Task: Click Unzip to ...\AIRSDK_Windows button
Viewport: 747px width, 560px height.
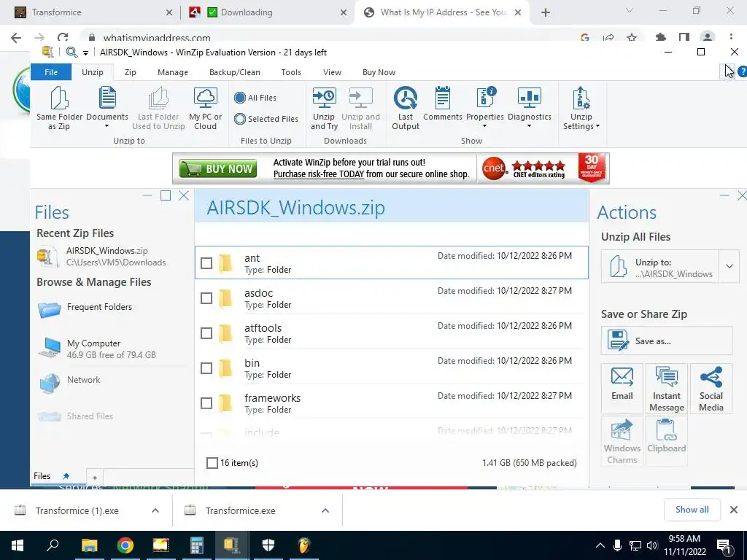Action: pyautogui.click(x=659, y=266)
